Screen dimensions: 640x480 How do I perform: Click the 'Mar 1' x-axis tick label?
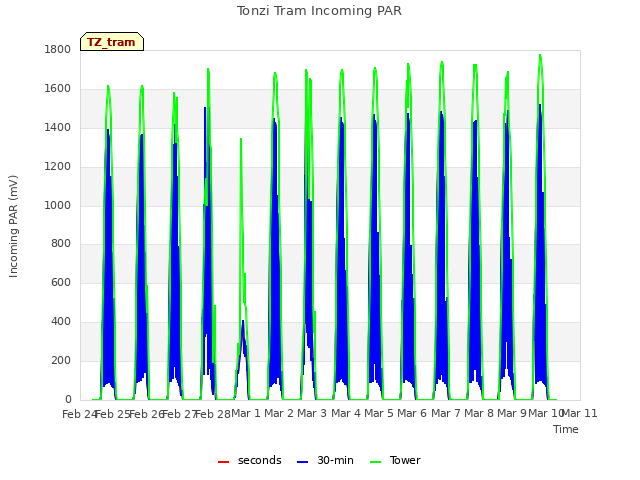246,413
